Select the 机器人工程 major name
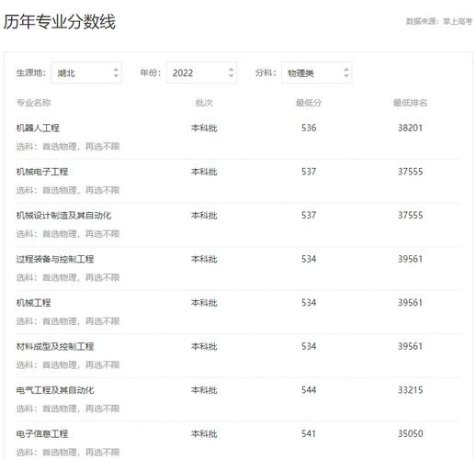The width and height of the screenshot is (476, 459). point(38,128)
